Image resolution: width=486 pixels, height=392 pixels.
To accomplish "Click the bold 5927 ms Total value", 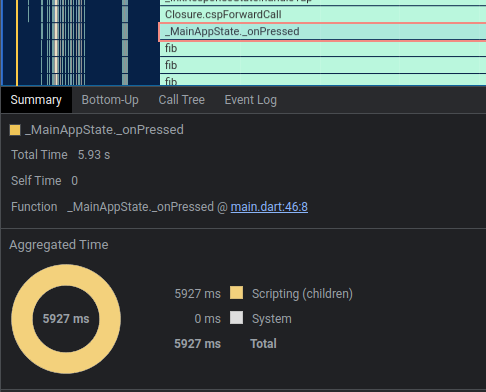I will [x=198, y=344].
